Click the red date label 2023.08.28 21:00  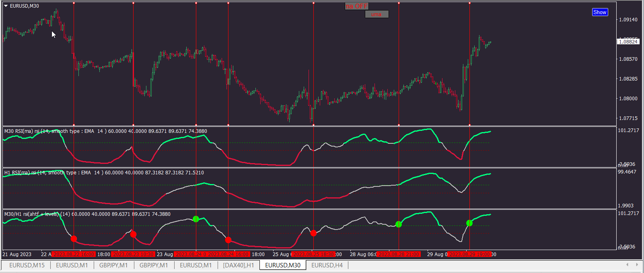click(399, 254)
